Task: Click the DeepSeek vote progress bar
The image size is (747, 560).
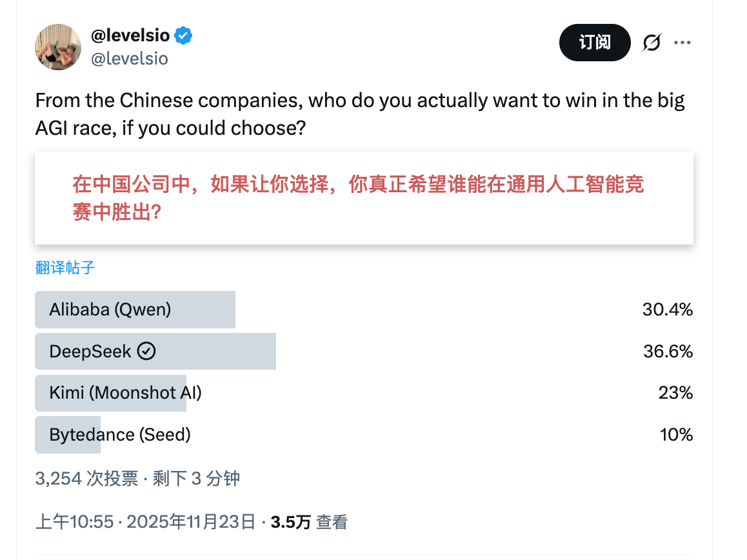Action: 155,351
